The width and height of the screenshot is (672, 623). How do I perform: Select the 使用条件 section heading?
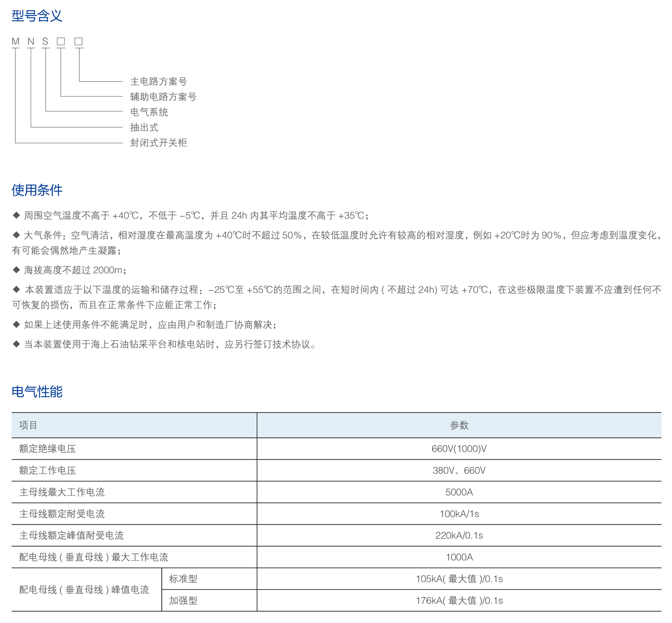pos(37,190)
